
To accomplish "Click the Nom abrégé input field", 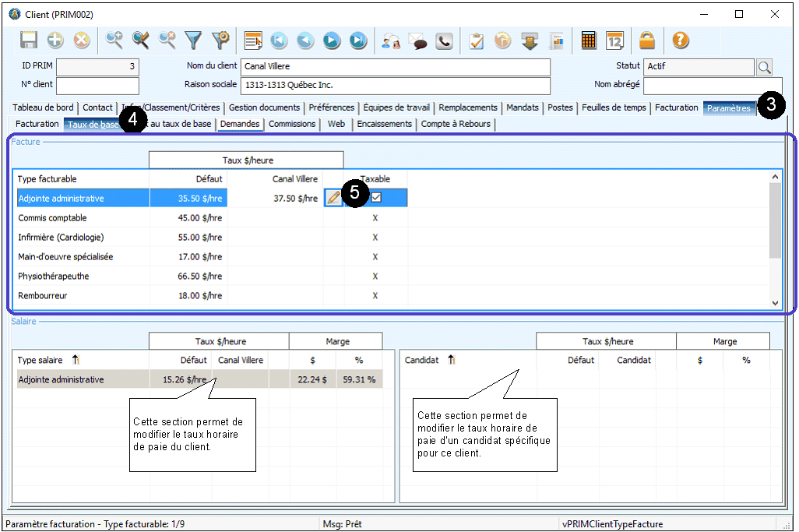I will [712, 85].
